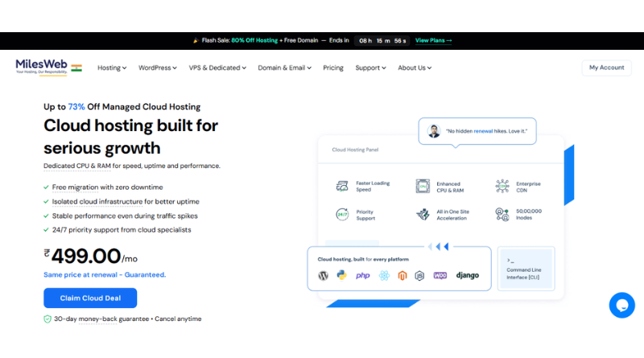The image size is (644, 358).
Task: Click '24/7 priority support from cloud specialists'
Action: [122, 230]
